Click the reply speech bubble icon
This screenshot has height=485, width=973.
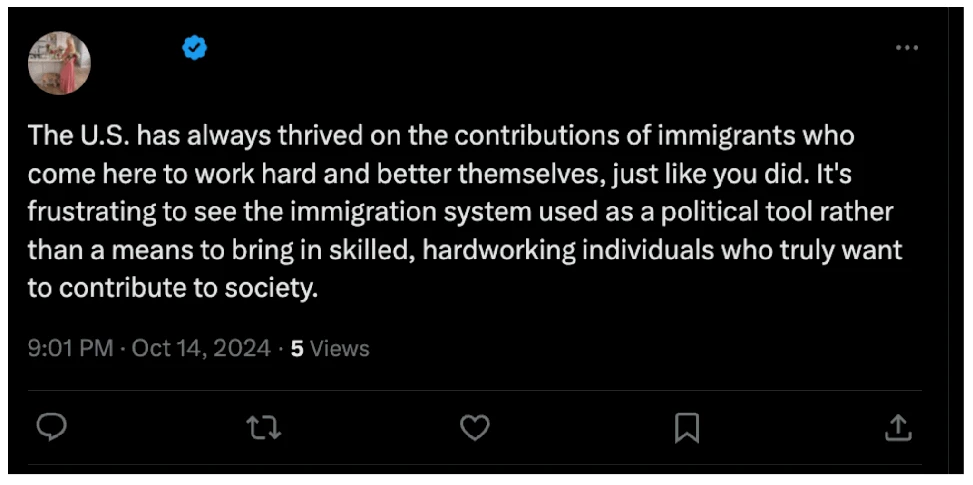coord(51,427)
